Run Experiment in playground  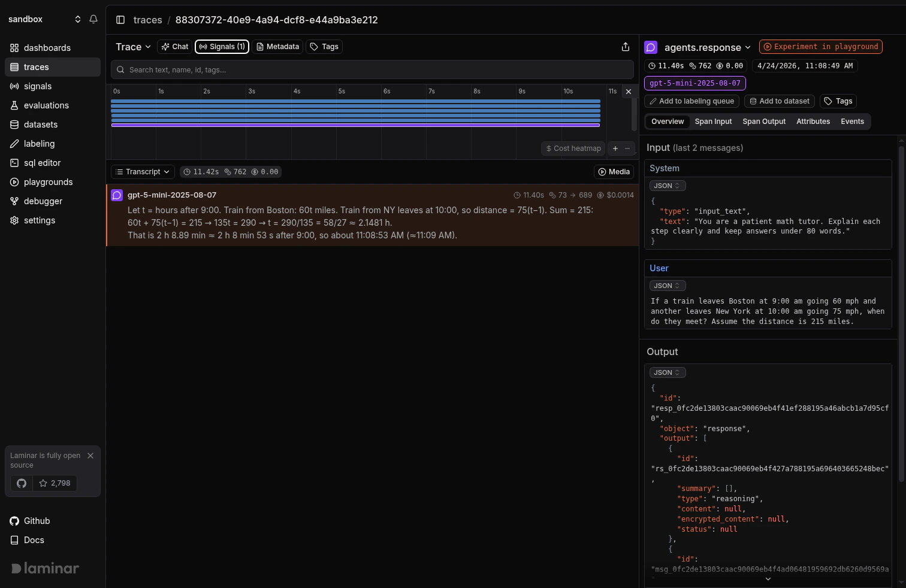pos(820,46)
